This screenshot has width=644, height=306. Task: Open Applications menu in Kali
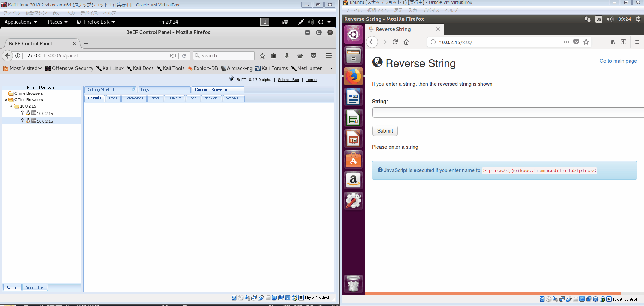pyautogui.click(x=20, y=22)
